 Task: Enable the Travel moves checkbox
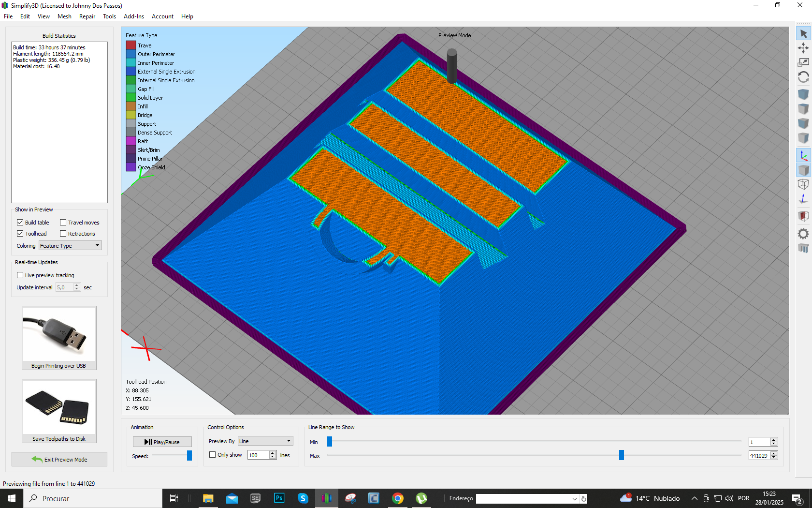[63, 223]
